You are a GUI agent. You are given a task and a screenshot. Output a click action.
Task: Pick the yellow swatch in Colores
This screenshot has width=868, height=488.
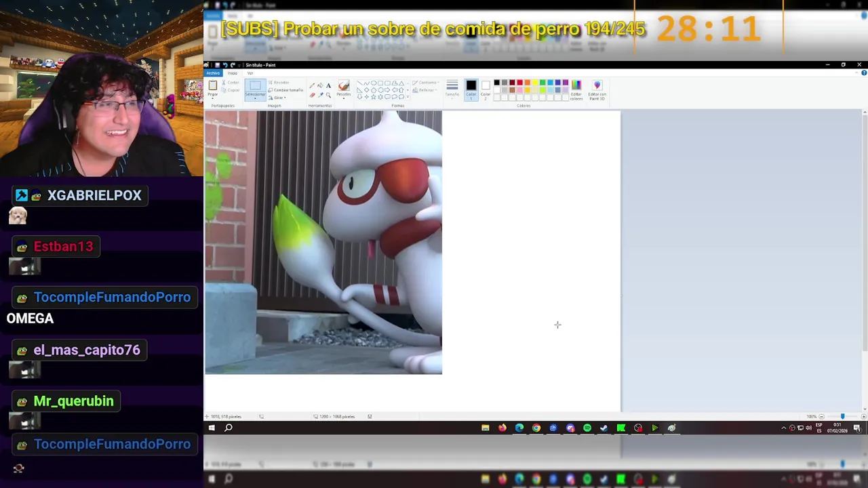pyautogui.click(x=535, y=83)
